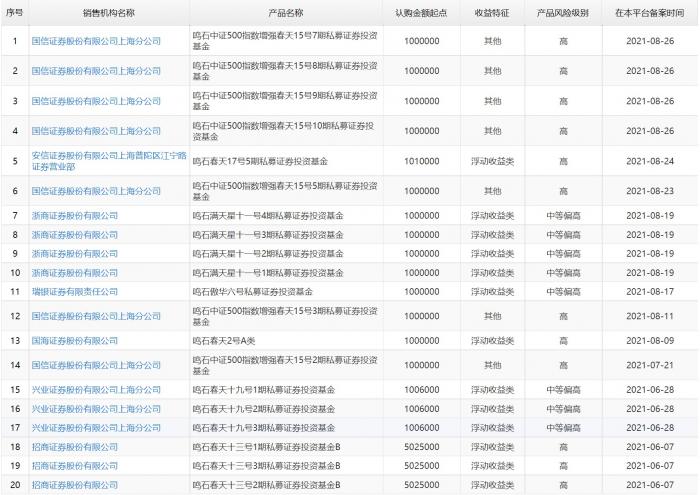Select product 鸣石春天2号A类
The image size is (700, 495).
pos(224,341)
